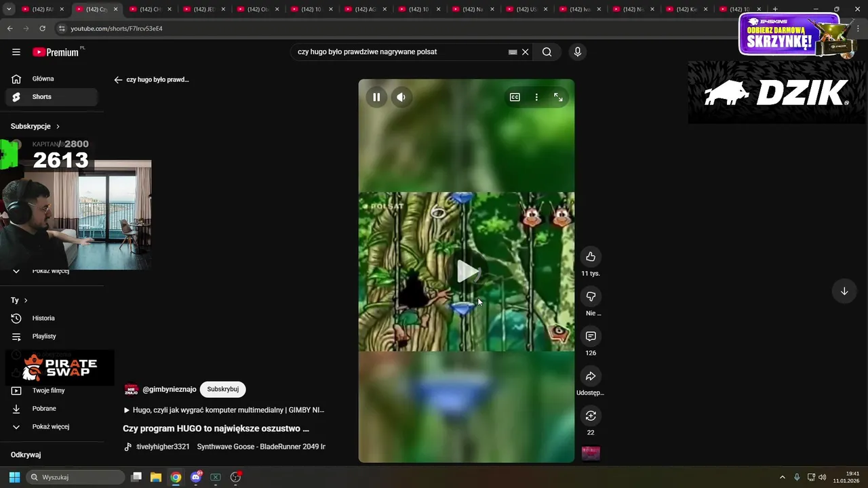View site information icon in address bar
This screenshot has height=488, width=868.
61,28
